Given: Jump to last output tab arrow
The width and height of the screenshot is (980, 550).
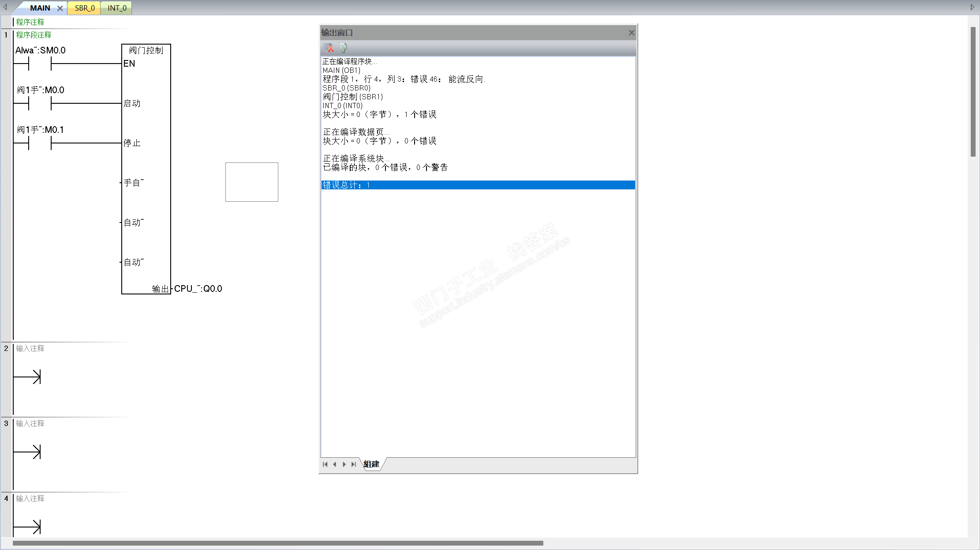Looking at the screenshot, I should point(354,464).
